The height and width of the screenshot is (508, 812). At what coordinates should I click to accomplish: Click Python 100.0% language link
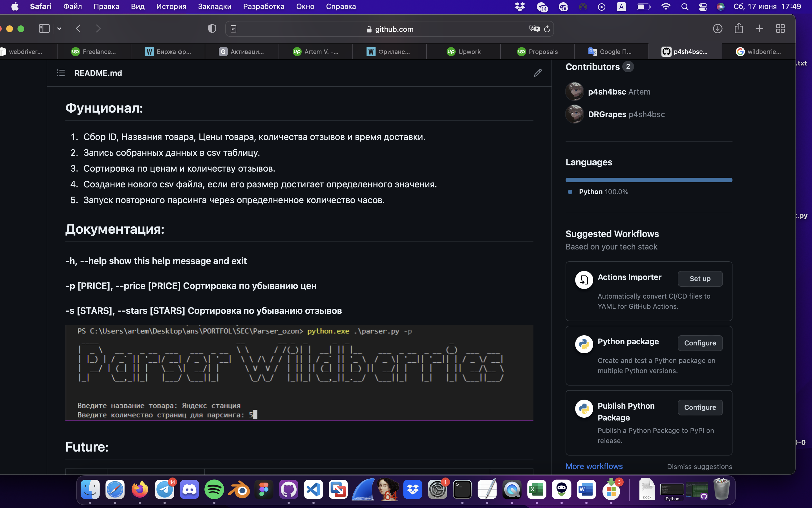[x=603, y=192]
